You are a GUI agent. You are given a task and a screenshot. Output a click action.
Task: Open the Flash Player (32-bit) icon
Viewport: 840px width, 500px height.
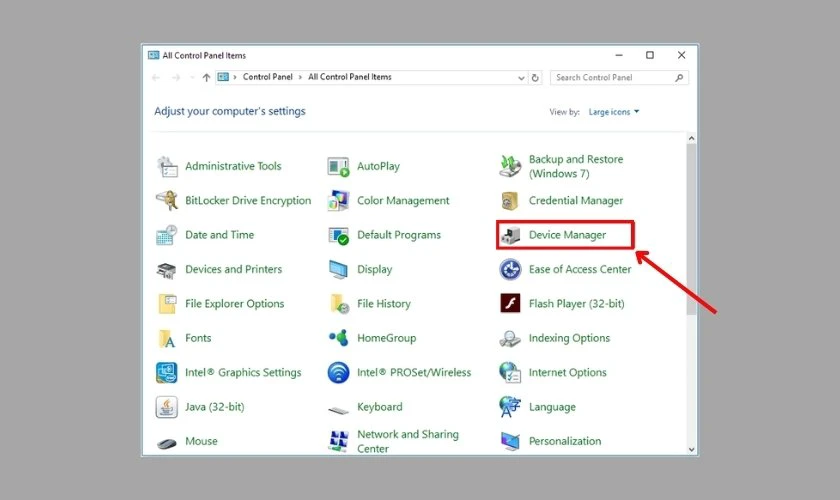pos(511,304)
